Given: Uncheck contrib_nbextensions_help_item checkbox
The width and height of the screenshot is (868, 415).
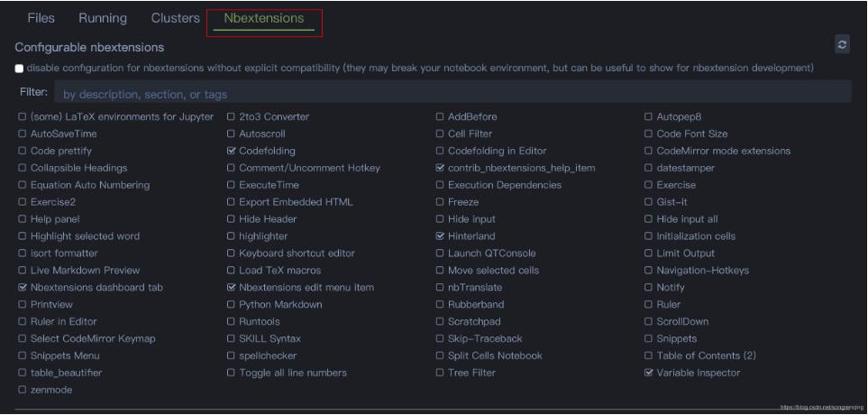Looking at the screenshot, I should 440,168.
